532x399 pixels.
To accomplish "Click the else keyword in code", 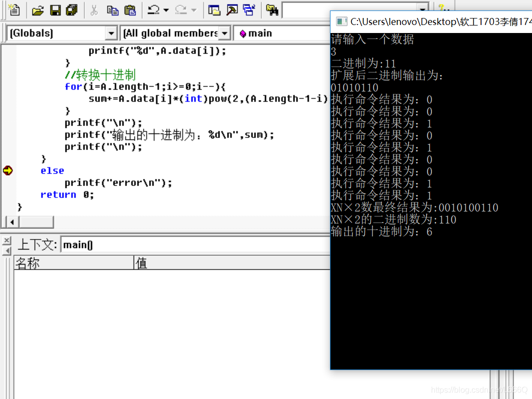I will click(x=52, y=170).
